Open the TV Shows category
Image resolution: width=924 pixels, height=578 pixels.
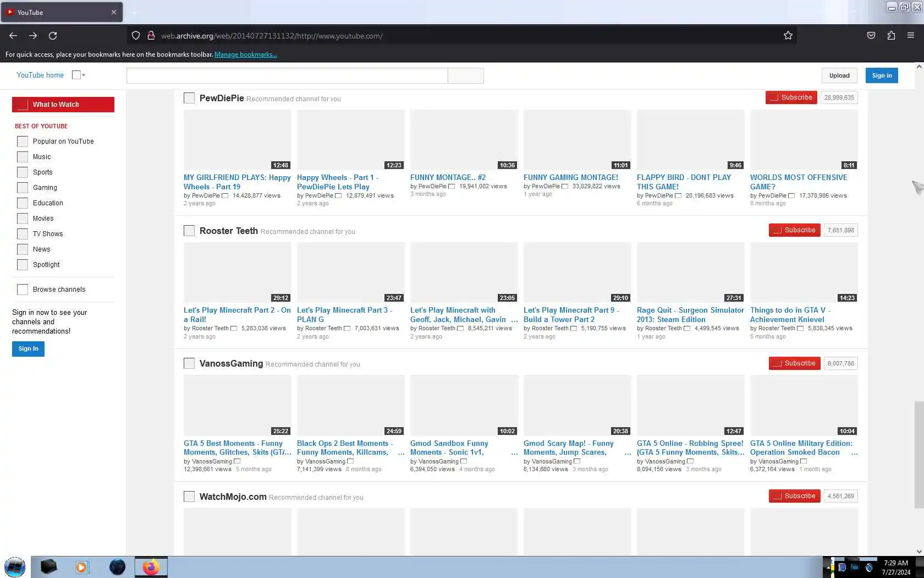pyautogui.click(x=48, y=234)
